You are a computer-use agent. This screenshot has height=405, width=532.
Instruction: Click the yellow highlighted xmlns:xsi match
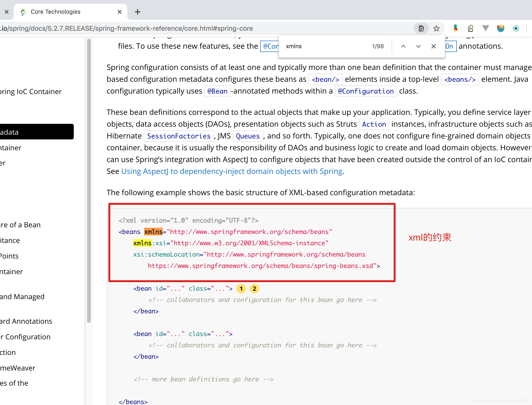142,243
